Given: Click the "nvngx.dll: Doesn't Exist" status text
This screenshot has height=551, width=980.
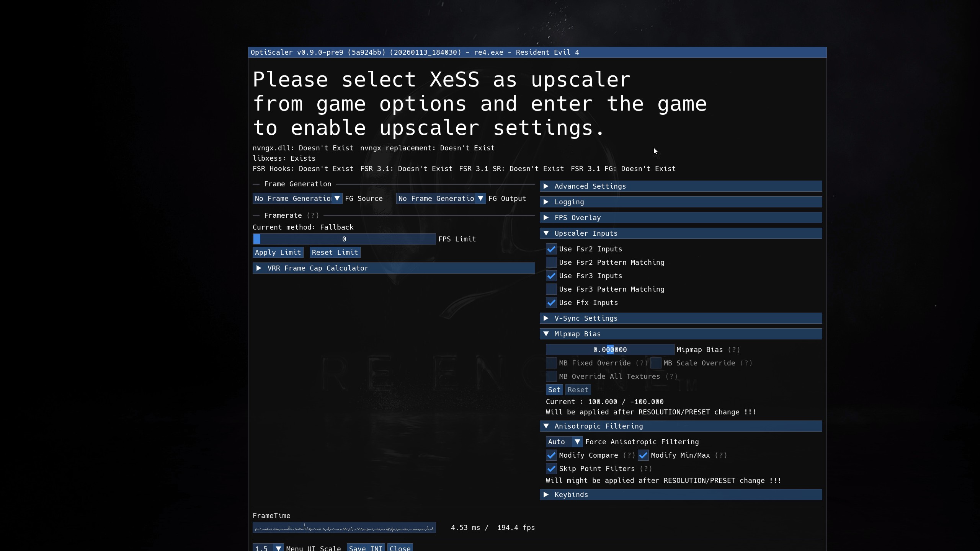Looking at the screenshot, I should pos(303,148).
